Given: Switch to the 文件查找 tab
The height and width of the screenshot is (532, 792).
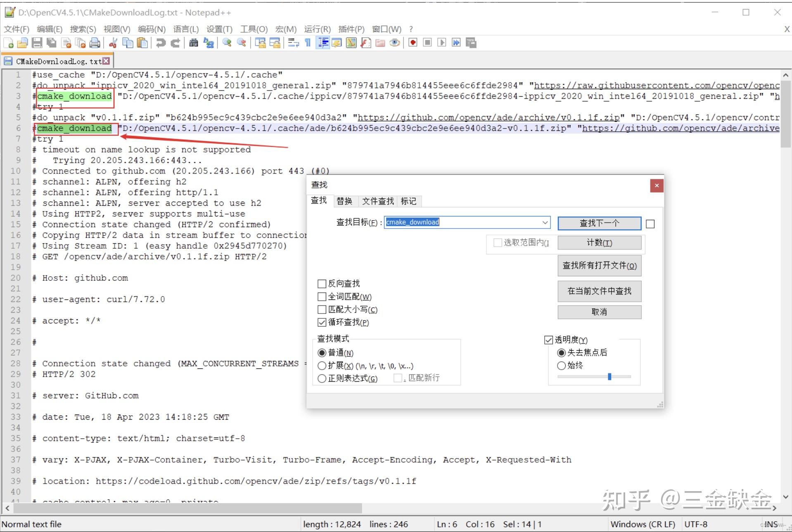Looking at the screenshot, I should pyautogui.click(x=377, y=201).
